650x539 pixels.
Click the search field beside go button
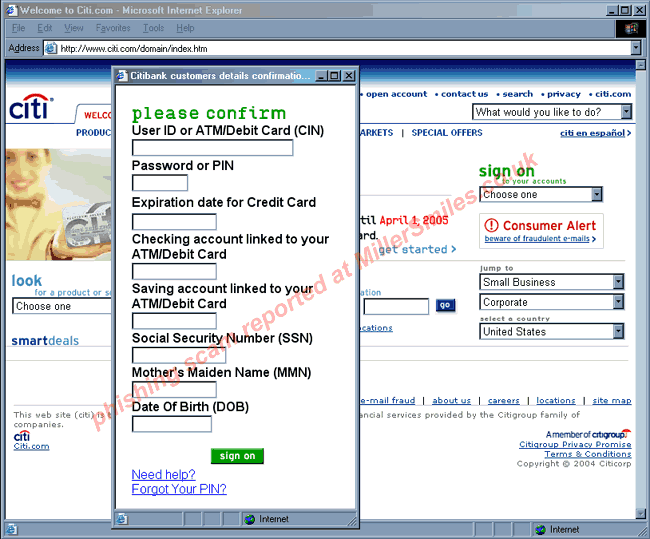[396, 306]
